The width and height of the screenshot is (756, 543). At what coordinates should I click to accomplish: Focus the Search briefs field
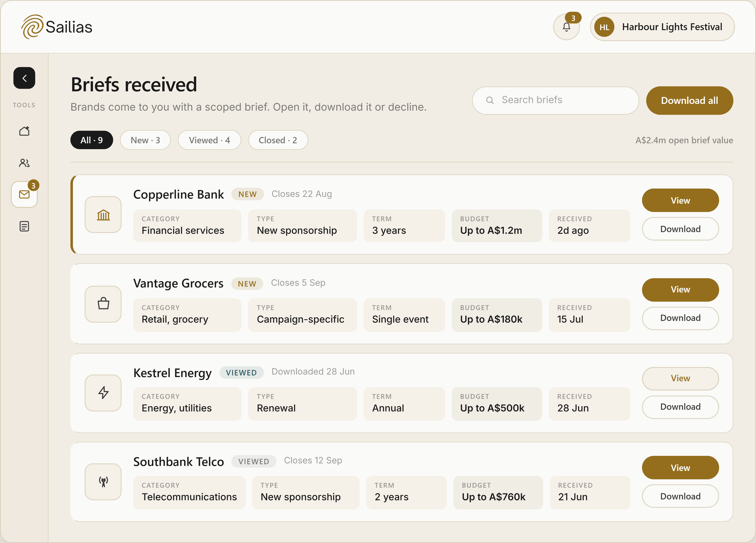[x=555, y=100]
